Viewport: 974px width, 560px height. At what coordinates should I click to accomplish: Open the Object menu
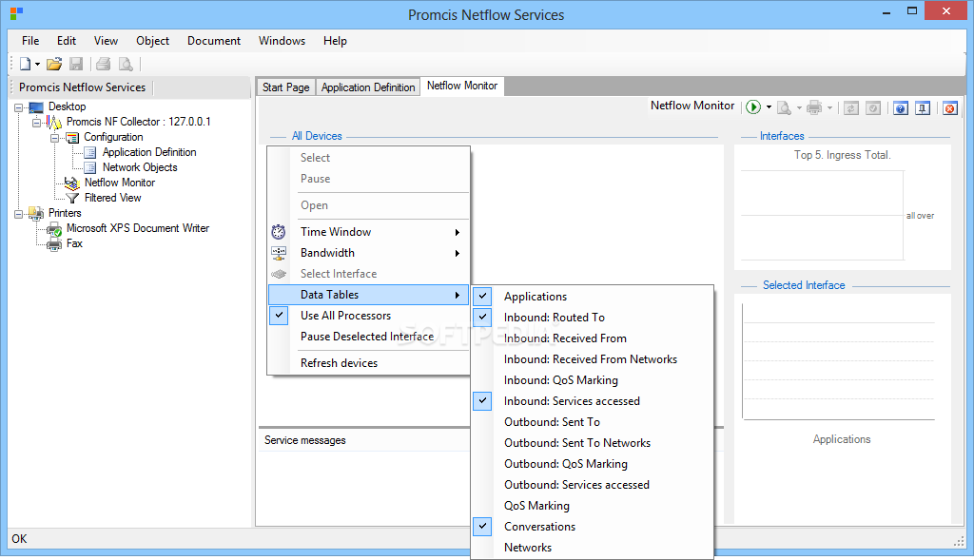click(x=153, y=40)
